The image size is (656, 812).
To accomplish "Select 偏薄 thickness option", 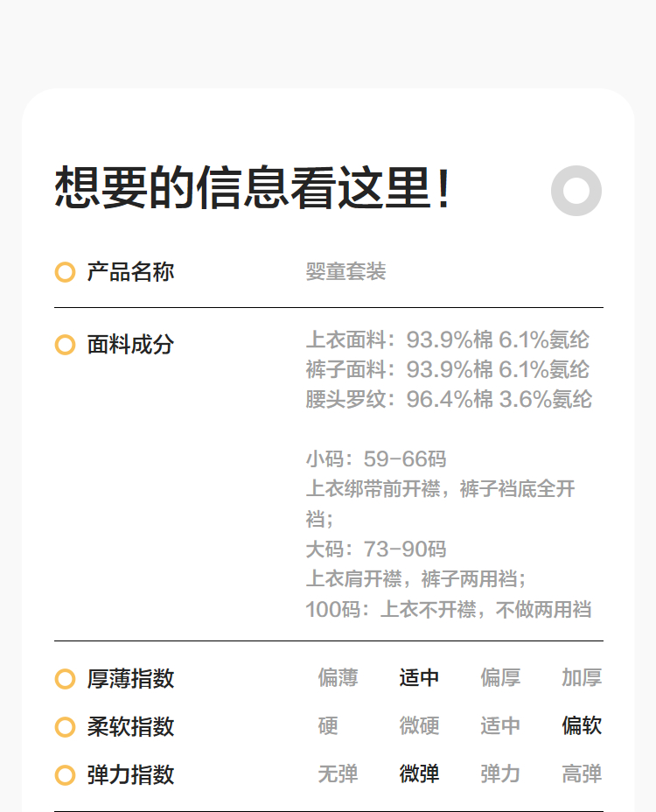I will pyautogui.click(x=338, y=678).
